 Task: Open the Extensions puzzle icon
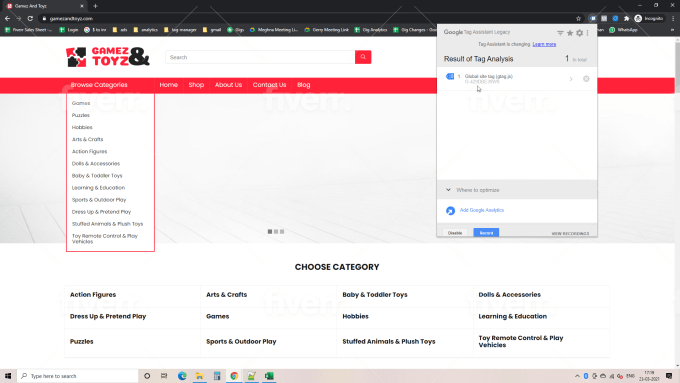626,19
